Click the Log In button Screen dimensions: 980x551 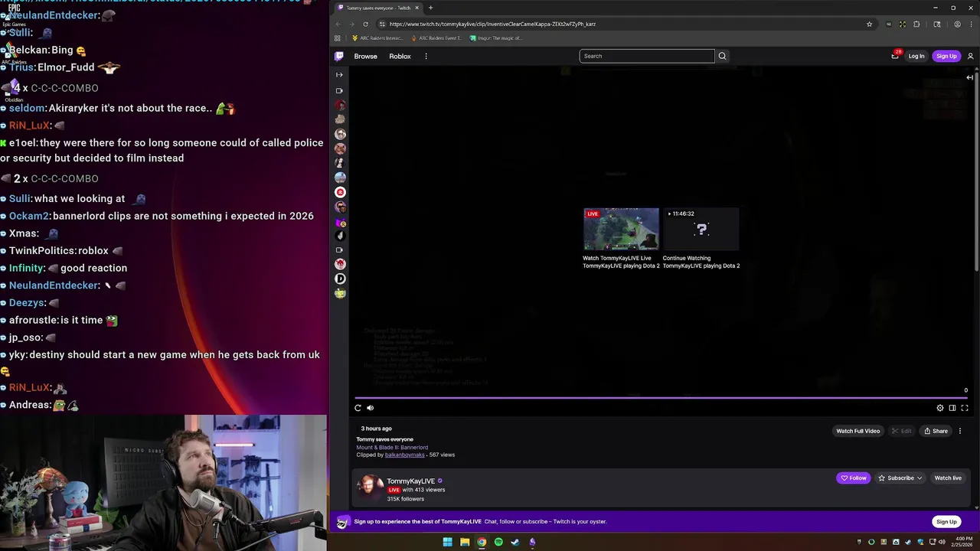click(x=916, y=56)
